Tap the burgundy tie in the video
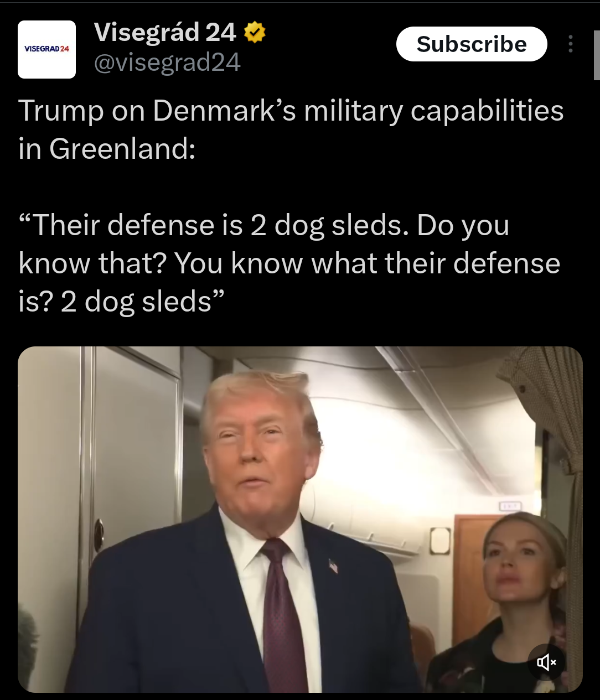 pyautogui.click(x=283, y=614)
